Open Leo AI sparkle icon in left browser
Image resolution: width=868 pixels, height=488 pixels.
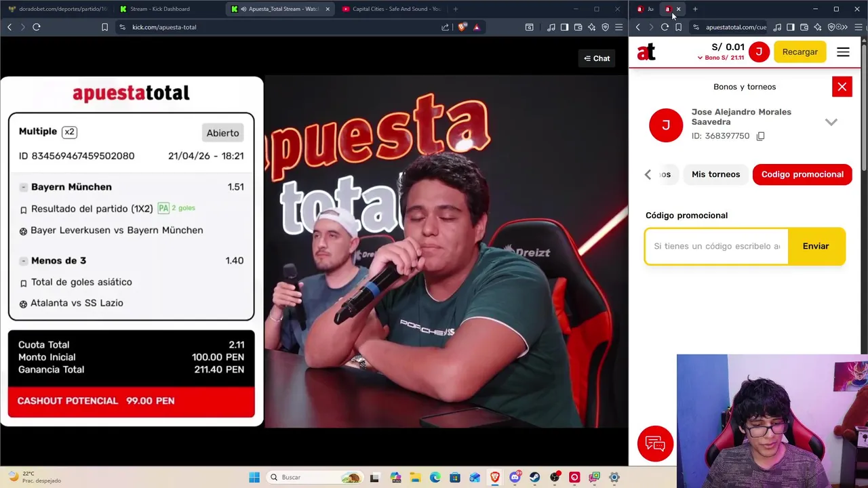coord(592,27)
